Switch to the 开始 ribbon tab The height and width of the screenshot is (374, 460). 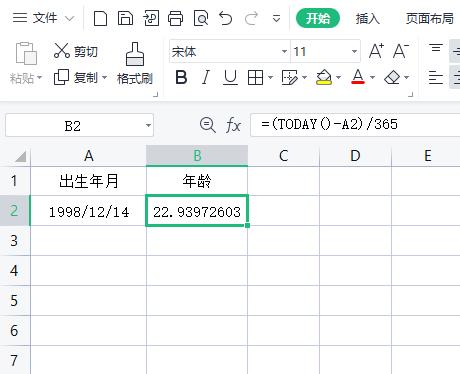coord(318,18)
